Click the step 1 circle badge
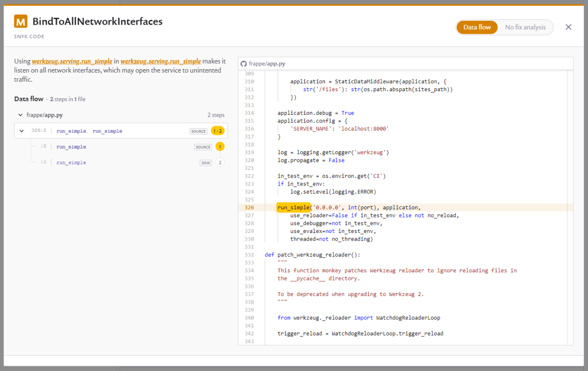Viewport: 588px width, 371px height. (x=220, y=147)
